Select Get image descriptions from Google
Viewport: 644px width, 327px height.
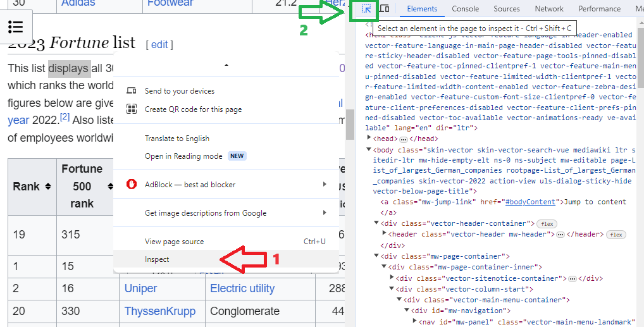click(226, 213)
